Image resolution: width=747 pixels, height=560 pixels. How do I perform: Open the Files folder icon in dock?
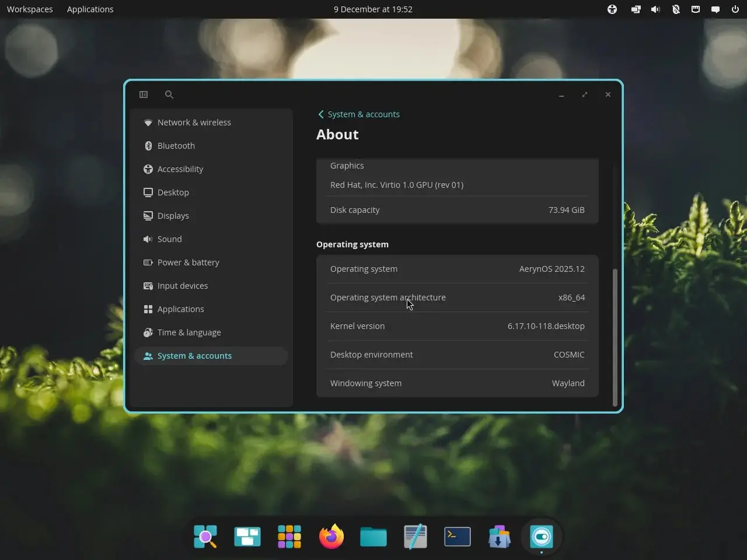coord(373,537)
